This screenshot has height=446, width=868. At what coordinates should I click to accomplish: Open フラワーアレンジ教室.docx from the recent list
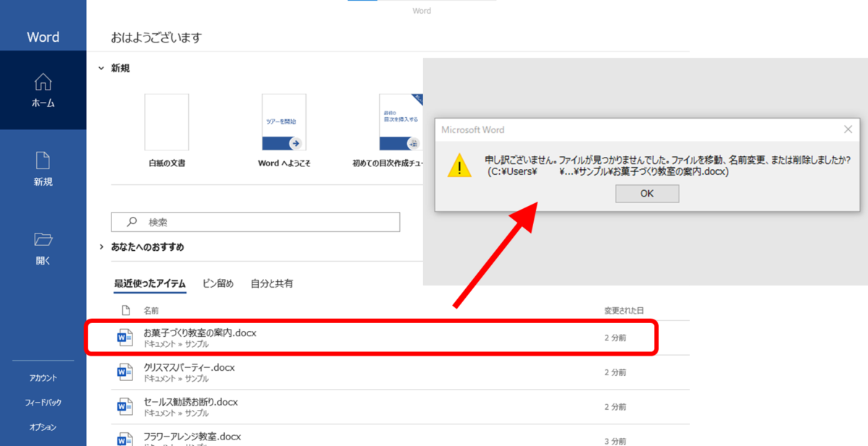coord(400,436)
